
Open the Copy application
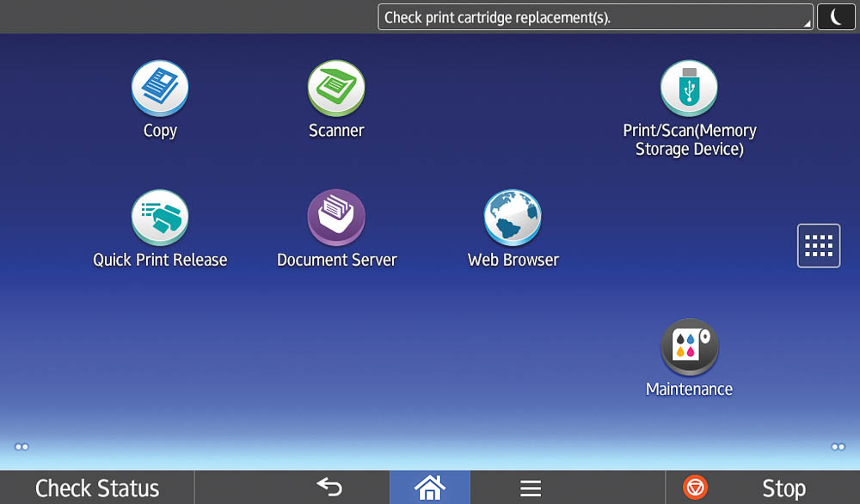160,88
